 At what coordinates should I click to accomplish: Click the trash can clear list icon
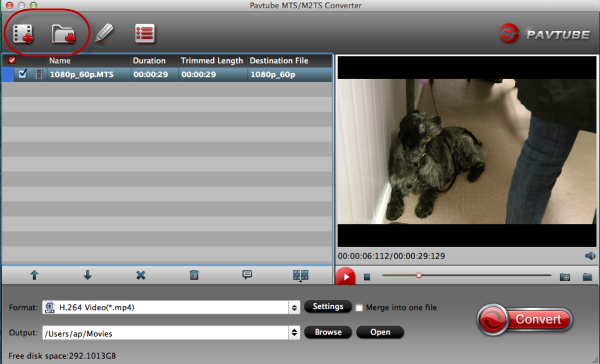click(x=194, y=275)
